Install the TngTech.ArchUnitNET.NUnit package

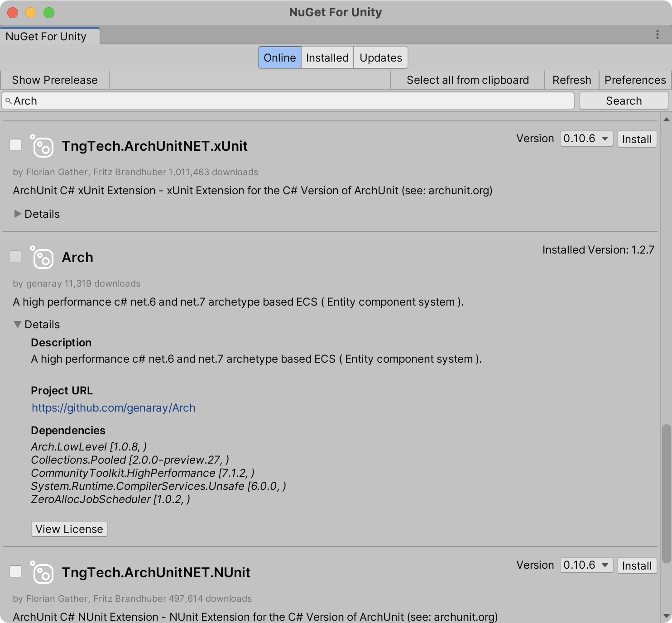pyautogui.click(x=637, y=565)
